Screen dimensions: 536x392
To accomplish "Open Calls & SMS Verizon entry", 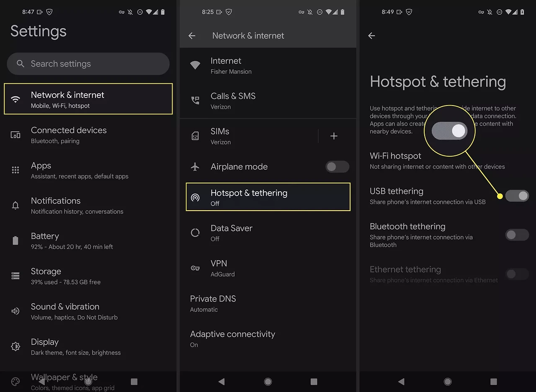I will point(268,101).
